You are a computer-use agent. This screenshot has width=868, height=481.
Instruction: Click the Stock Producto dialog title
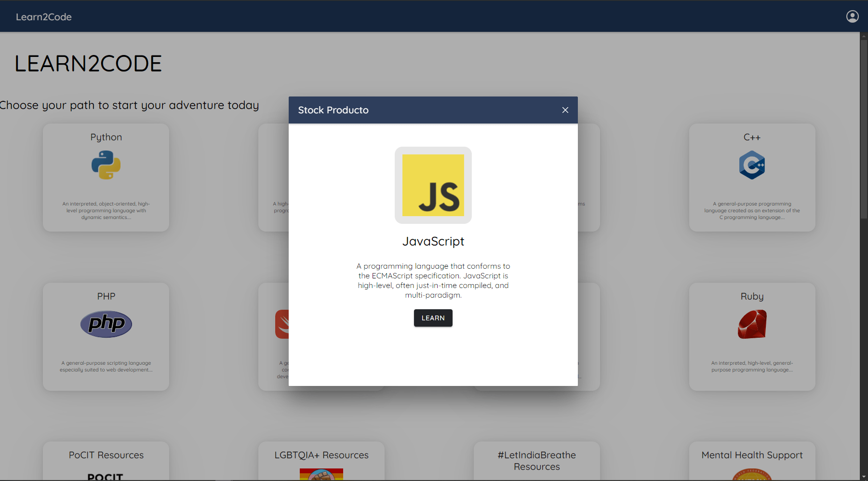tap(333, 110)
